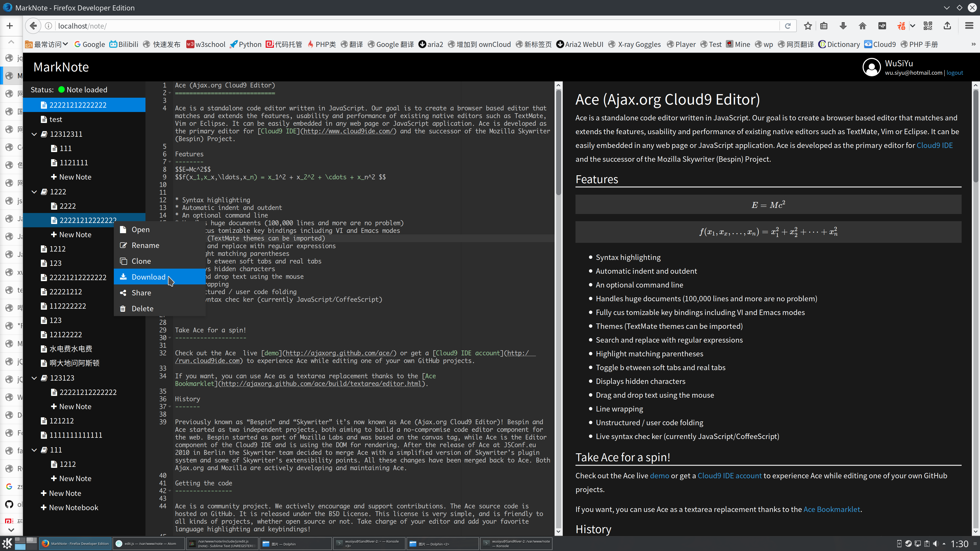This screenshot has width=980, height=551.
Task: Choose Rename from the context menu
Action: [160, 245]
